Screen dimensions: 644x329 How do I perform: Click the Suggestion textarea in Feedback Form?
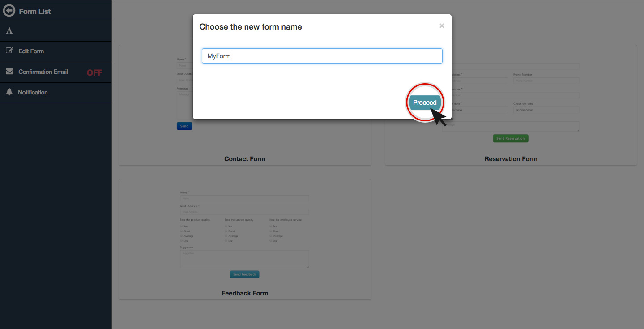click(244, 259)
